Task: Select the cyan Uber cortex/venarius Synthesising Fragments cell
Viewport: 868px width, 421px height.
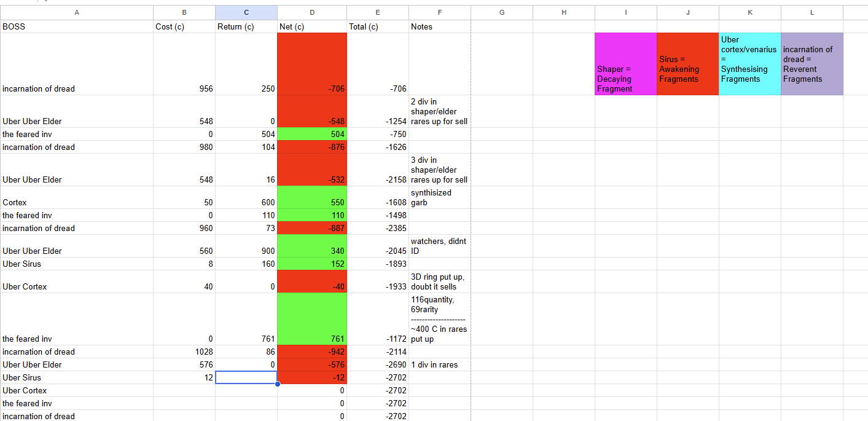Action: [x=750, y=64]
